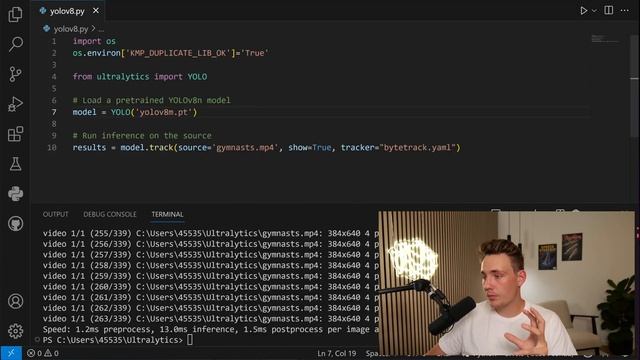This screenshot has width=640, height=360.
Task: Click the remote window indicator in status bar
Action: [x=11, y=353]
